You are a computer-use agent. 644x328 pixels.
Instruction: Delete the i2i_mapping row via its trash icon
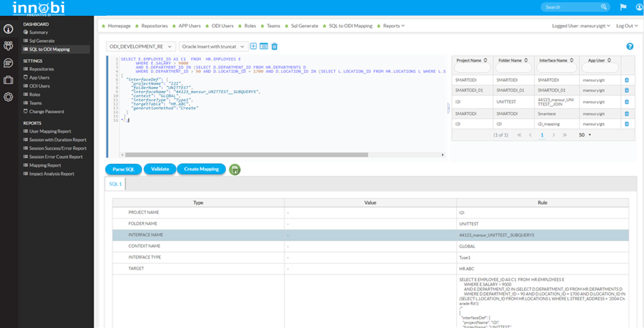coord(627,124)
